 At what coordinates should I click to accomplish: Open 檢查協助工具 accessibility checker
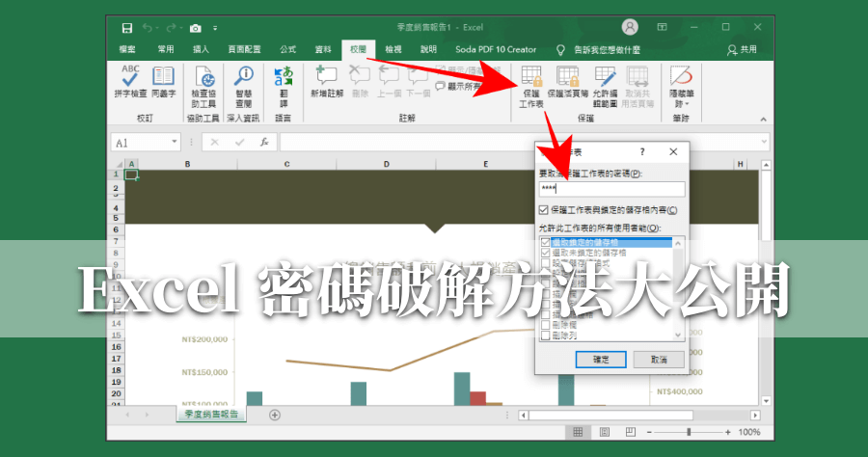203,87
